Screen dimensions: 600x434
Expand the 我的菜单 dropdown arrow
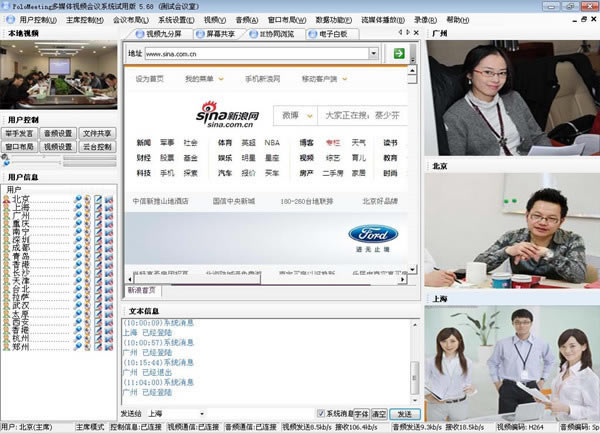click(221, 79)
